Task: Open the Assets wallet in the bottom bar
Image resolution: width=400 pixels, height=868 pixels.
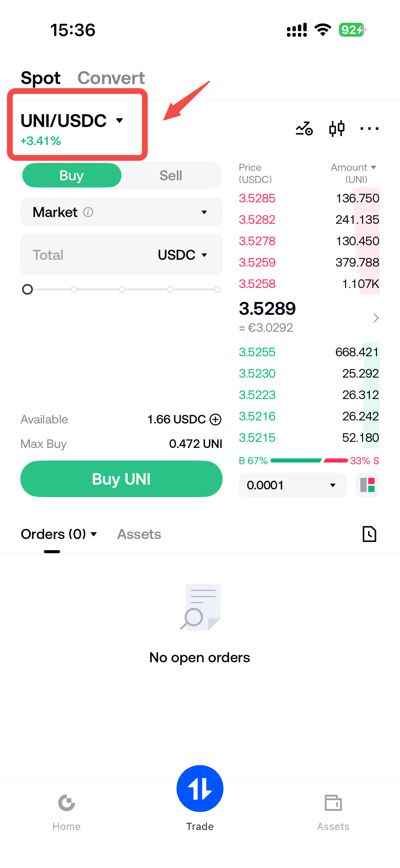Action: tap(333, 812)
